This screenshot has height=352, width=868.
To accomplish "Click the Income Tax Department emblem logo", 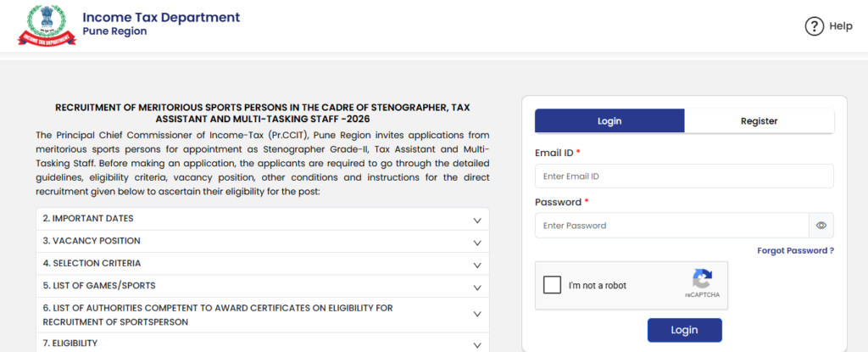I will point(47,25).
